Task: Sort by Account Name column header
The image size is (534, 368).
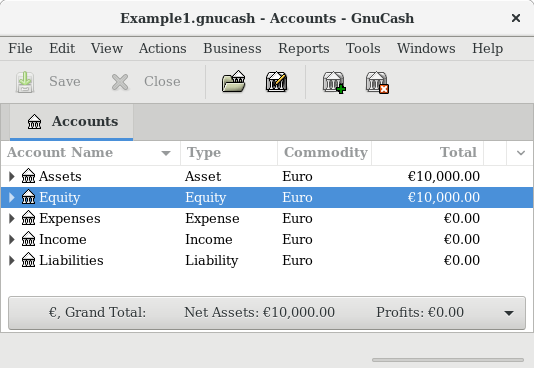Action: pyautogui.click(x=90, y=153)
